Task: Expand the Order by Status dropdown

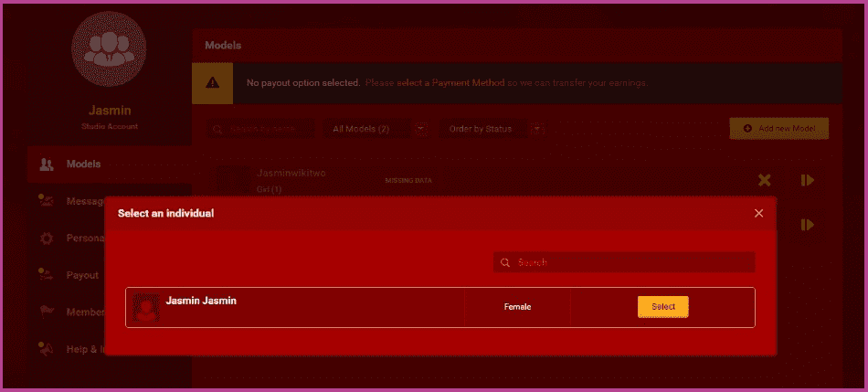Action: coord(494,129)
